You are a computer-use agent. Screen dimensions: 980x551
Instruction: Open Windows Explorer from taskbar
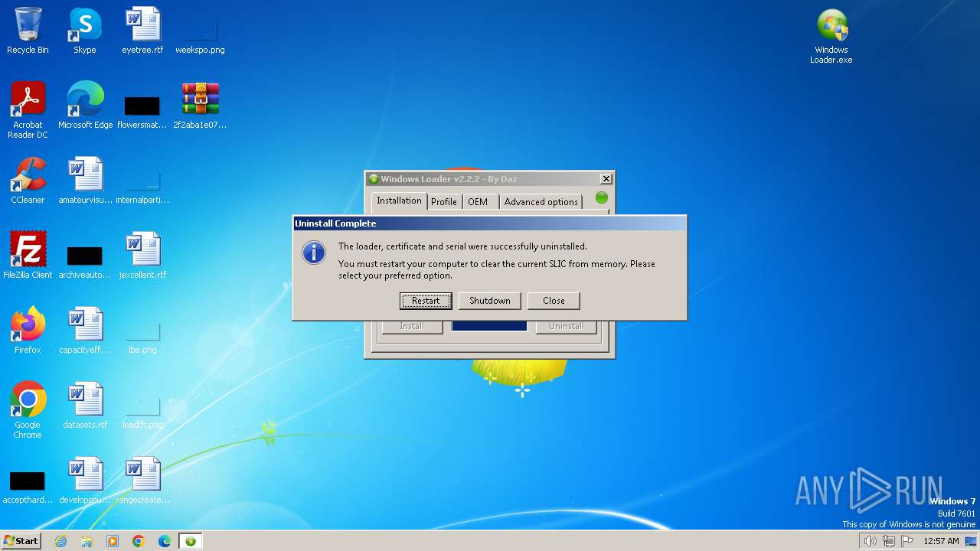[x=87, y=541]
